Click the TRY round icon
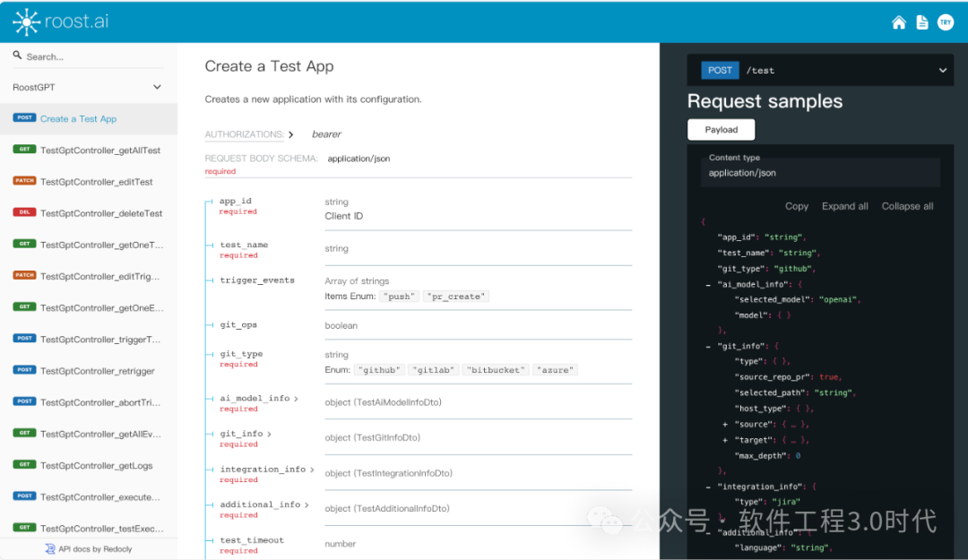Image resolution: width=968 pixels, height=560 pixels. 946,22
